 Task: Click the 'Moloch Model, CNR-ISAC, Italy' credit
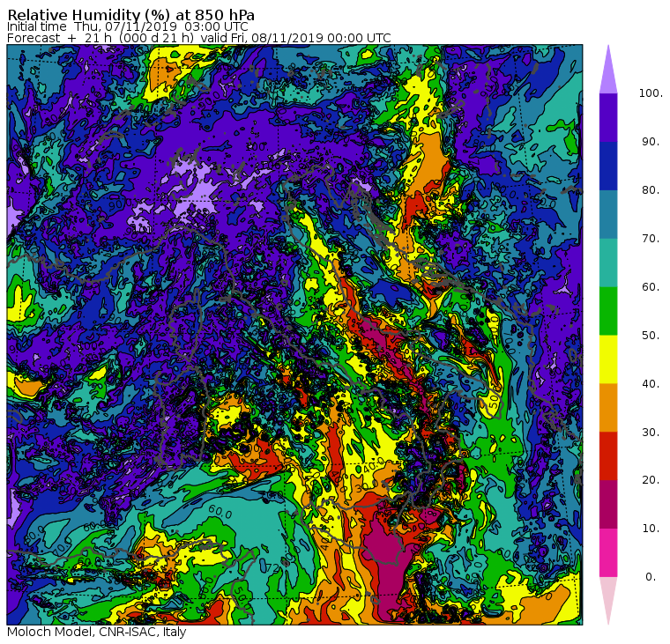coord(97,632)
